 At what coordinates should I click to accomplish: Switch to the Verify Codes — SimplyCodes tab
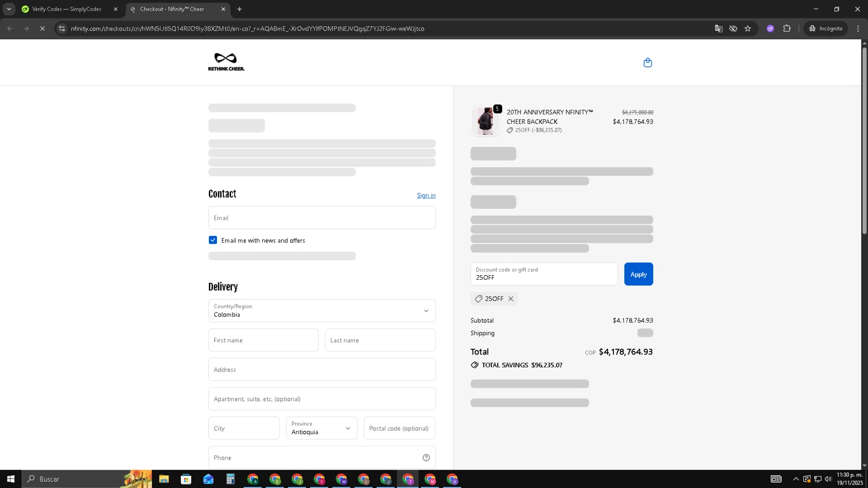coord(67,9)
